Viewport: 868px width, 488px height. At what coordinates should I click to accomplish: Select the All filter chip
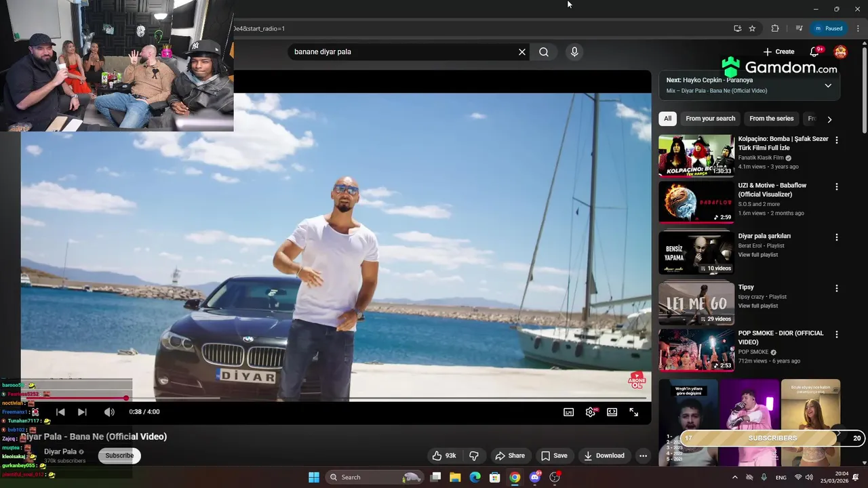tap(667, 119)
